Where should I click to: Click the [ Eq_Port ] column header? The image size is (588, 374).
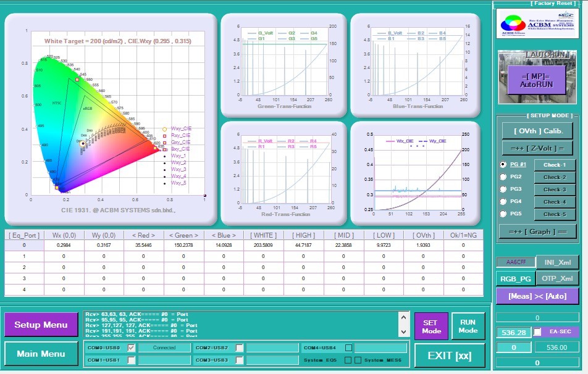(x=24, y=235)
